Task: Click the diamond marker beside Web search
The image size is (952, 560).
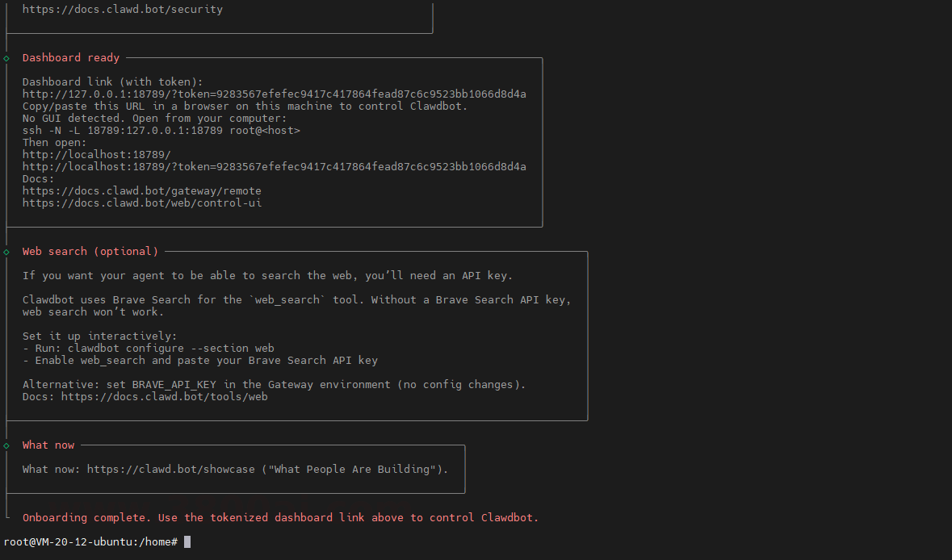Action: 6,252
